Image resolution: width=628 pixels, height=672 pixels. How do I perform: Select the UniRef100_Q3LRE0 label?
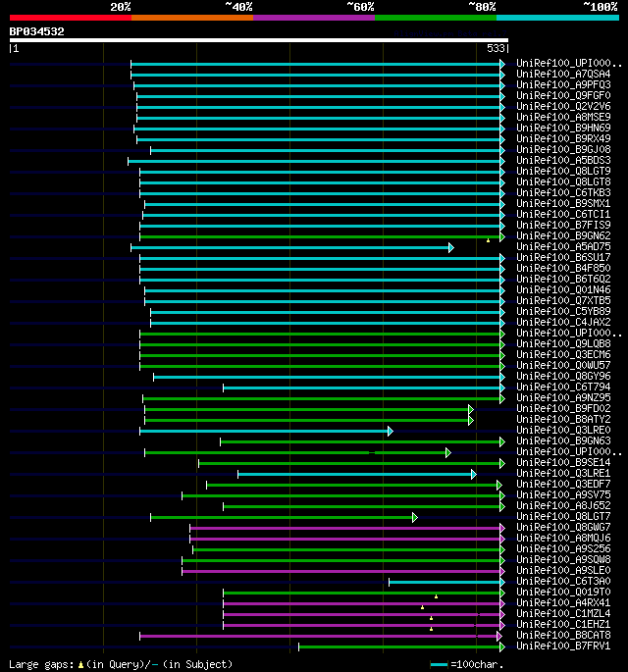coord(563,430)
